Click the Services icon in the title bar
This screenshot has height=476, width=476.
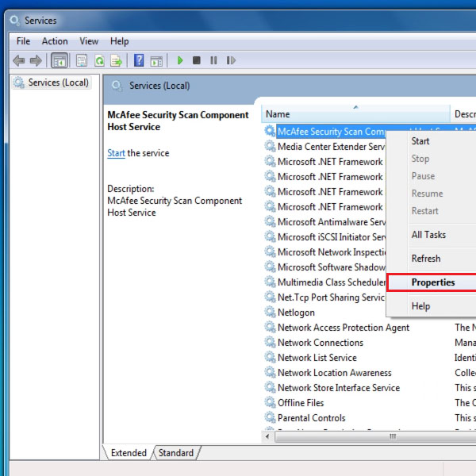14,21
